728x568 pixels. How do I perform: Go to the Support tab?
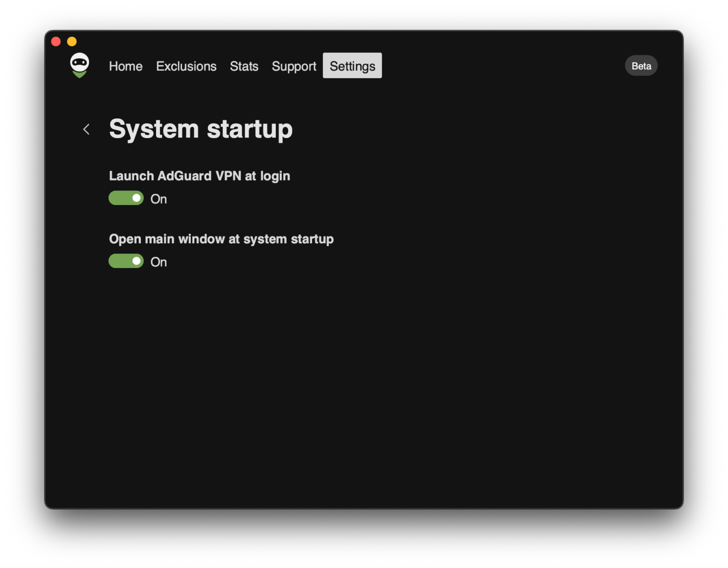[294, 66]
